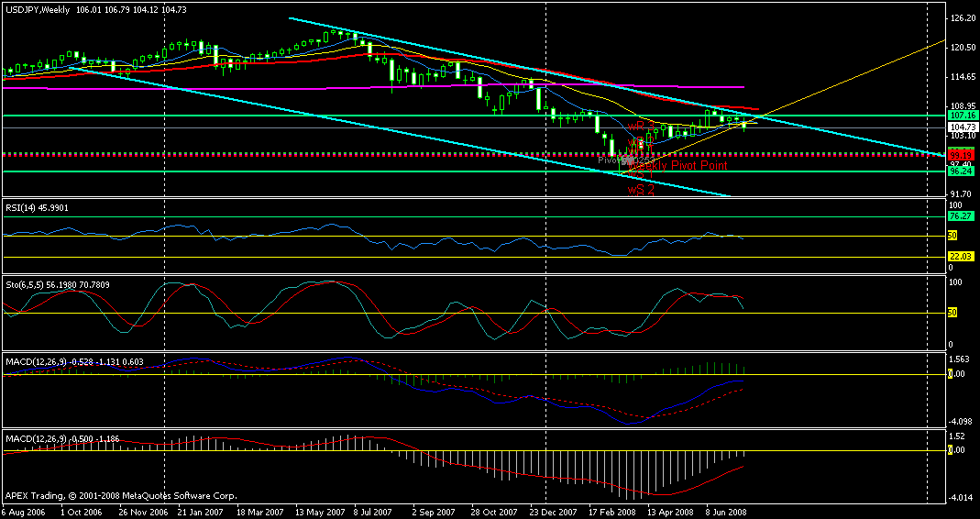This screenshot has height=519, width=980.
Task: Click the green 107.16 price tag
Action: point(959,116)
